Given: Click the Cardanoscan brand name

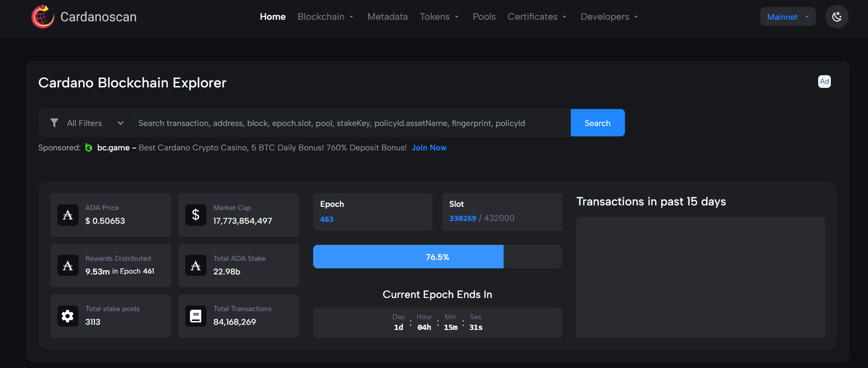Looking at the screenshot, I should point(98,17).
